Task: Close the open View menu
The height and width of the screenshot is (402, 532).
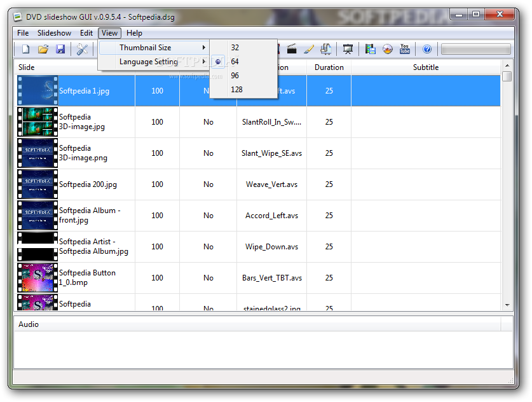Action: coord(109,33)
